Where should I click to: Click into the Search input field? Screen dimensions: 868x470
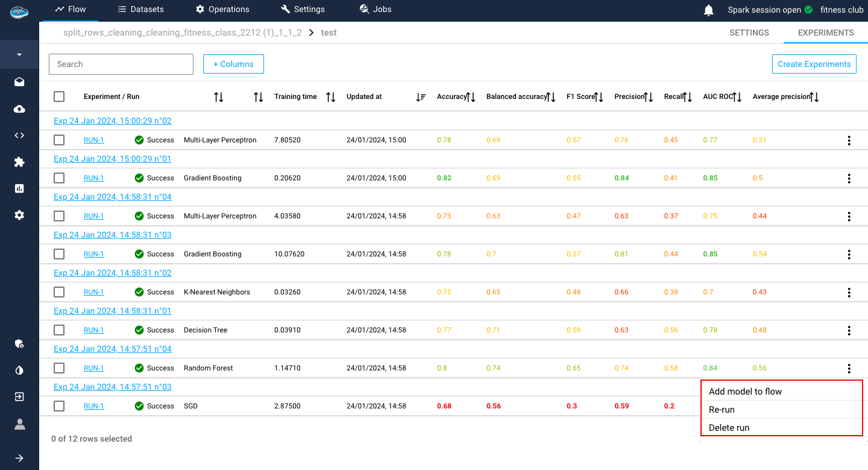[x=121, y=64]
